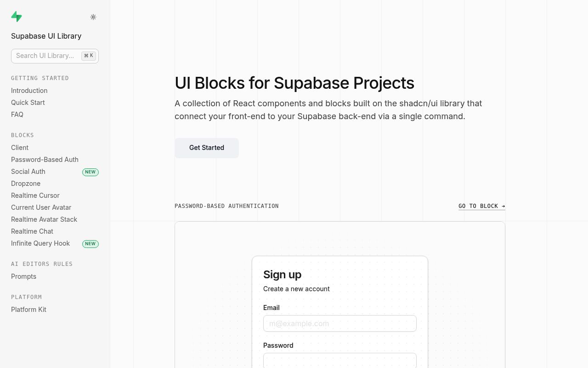View the Social Auth block
Screen dimensions: 588x368
(28, 172)
